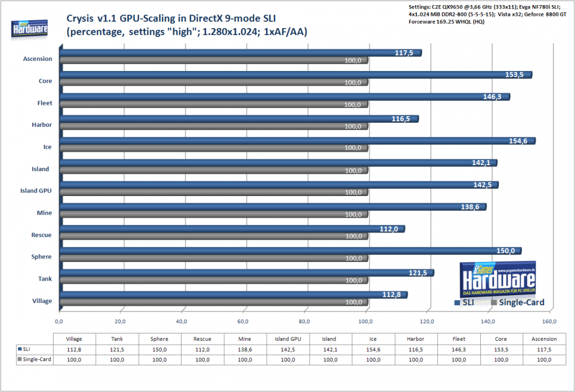Click the 'Island GPU' column header in the data table

click(288, 339)
